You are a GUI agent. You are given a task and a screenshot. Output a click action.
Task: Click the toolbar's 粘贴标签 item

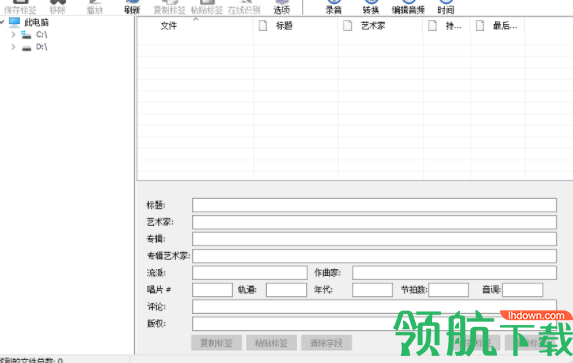[207, 7]
